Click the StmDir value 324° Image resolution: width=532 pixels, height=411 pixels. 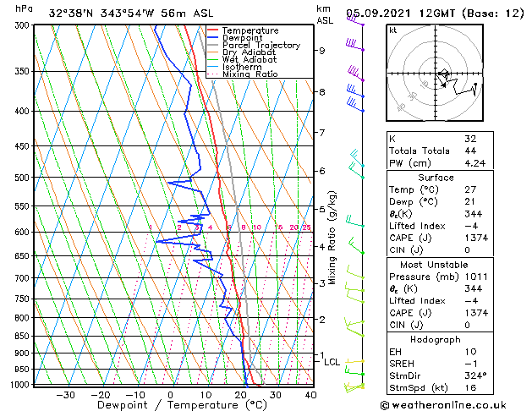(475, 375)
